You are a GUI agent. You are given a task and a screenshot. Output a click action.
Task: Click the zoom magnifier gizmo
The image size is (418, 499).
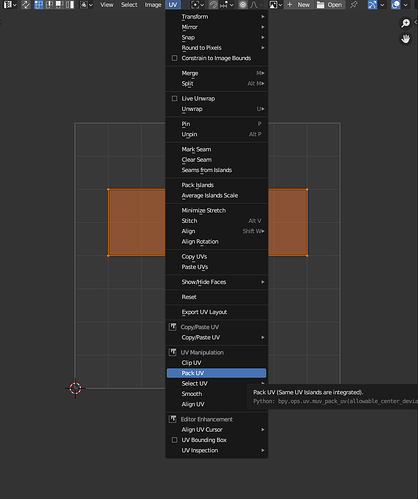406,23
